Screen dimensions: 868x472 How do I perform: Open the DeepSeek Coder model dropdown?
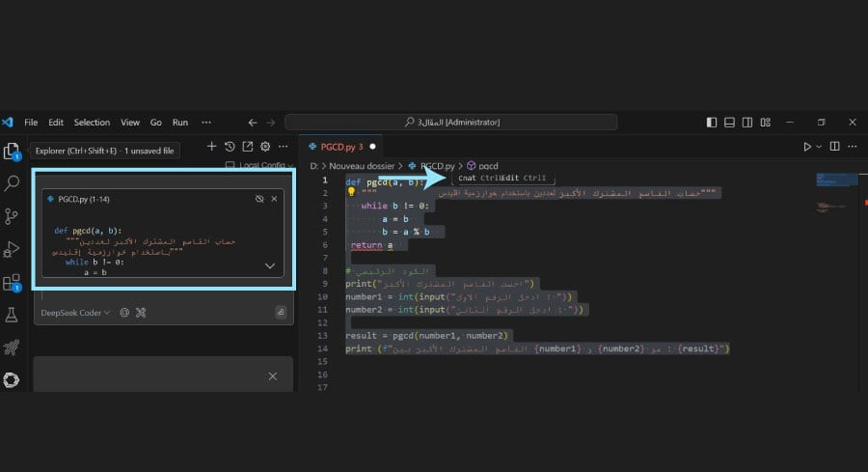tap(75, 313)
